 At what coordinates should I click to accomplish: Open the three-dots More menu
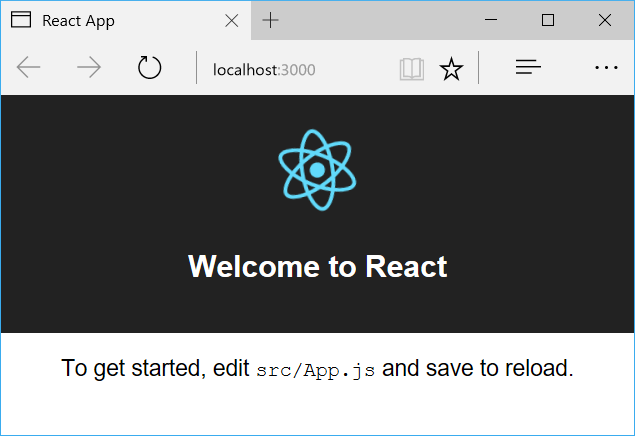[606, 68]
